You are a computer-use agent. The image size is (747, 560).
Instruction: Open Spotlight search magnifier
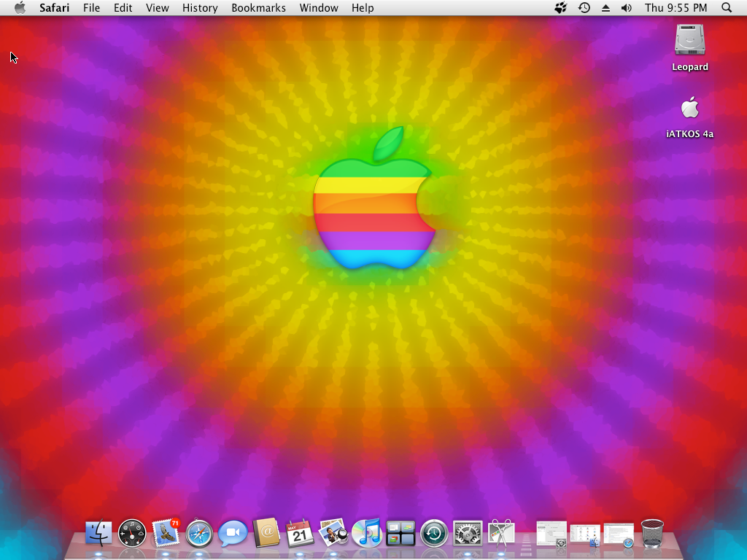[727, 7]
